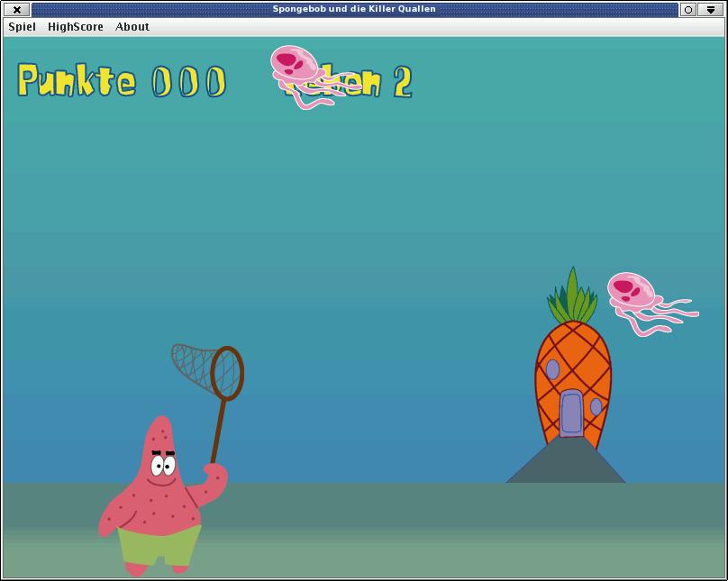
Task: Click the lives number "2"
Action: (x=403, y=82)
